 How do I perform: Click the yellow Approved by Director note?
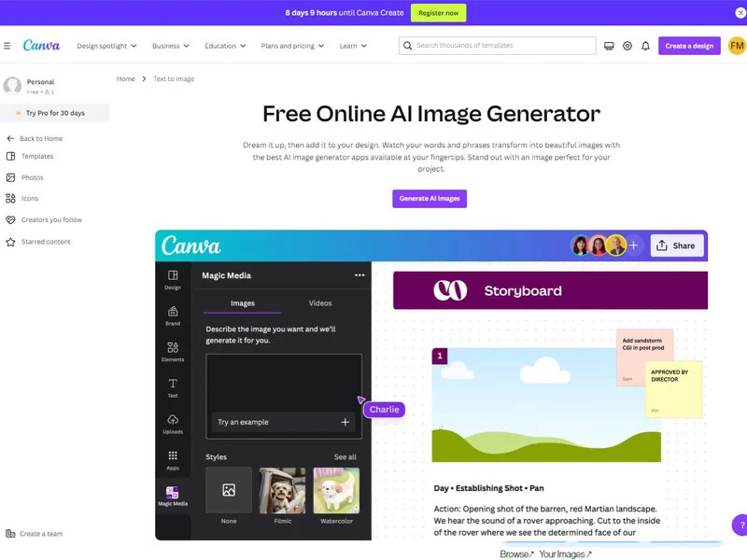pyautogui.click(x=673, y=389)
